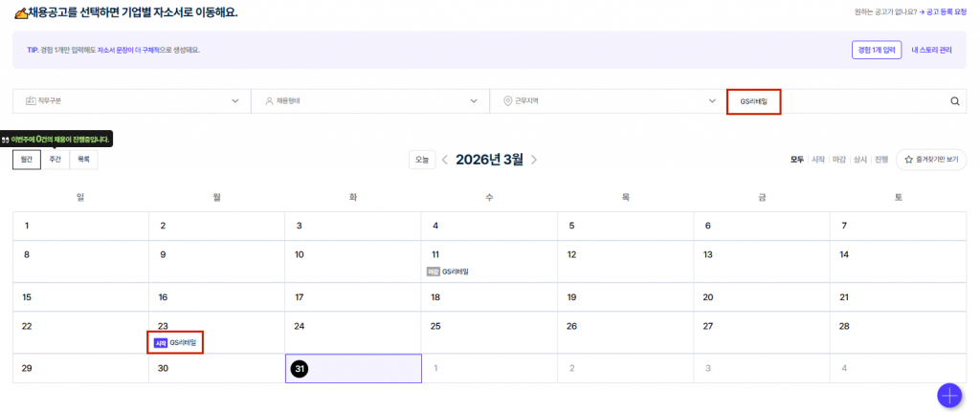Click the 마감 badge on March 11
The image size is (980, 412).
point(433,271)
